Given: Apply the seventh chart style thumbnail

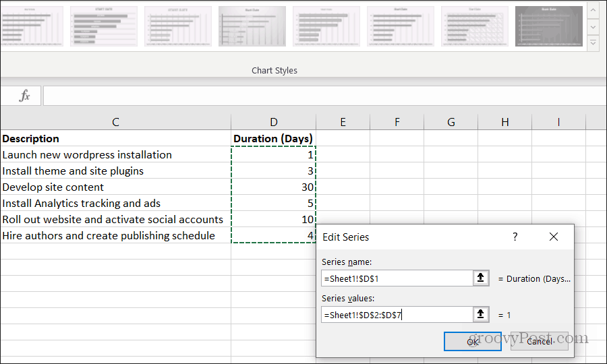Looking at the screenshot, I should pos(475,26).
